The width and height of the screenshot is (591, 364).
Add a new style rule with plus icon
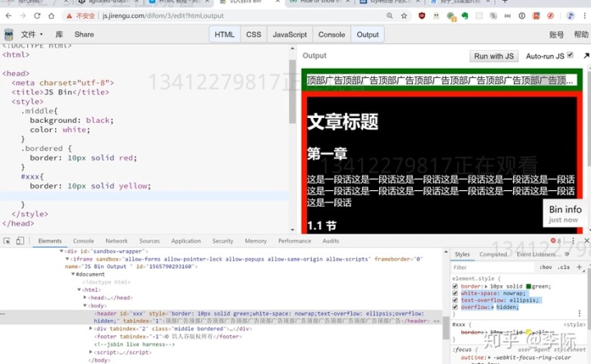tap(580, 267)
